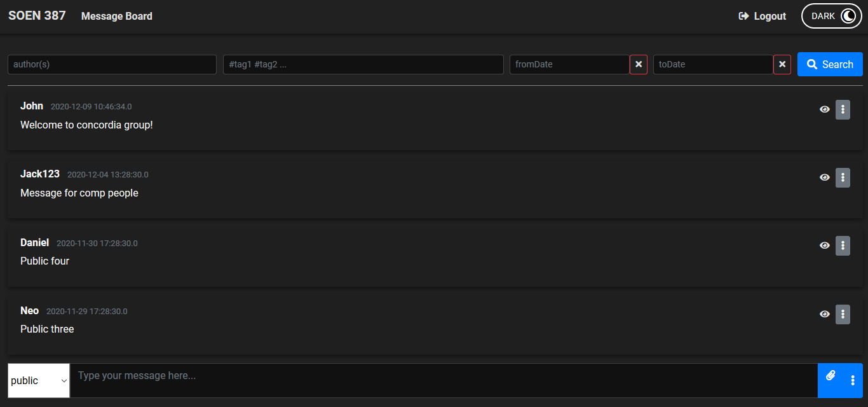Open options menu on Daniel's message

click(x=843, y=245)
